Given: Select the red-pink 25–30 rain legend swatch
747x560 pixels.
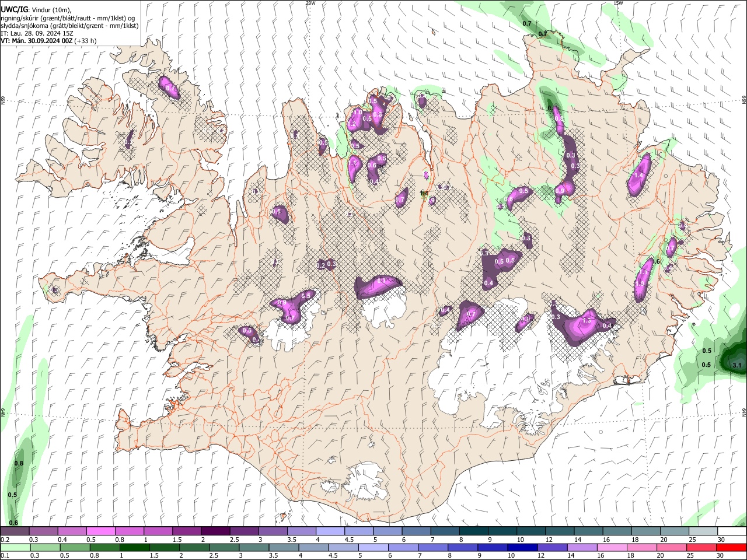Looking at the screenshot, I should tap(701, 548).
